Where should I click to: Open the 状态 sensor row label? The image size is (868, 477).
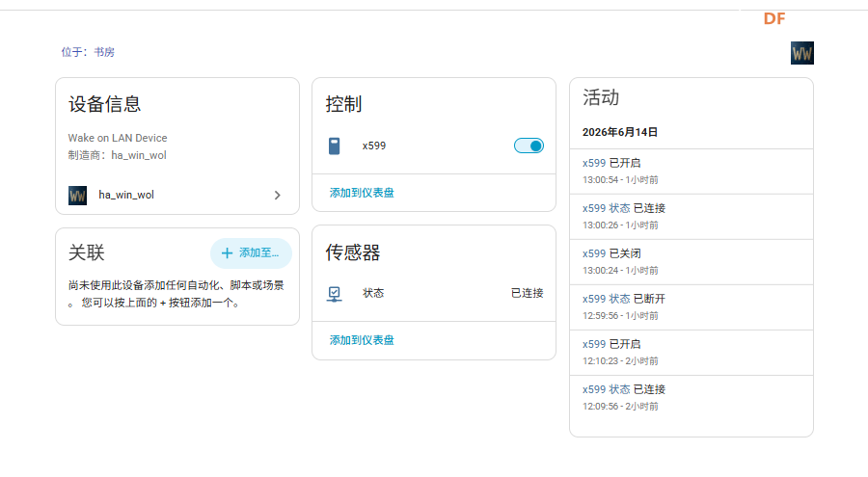(x=373, y=293)
